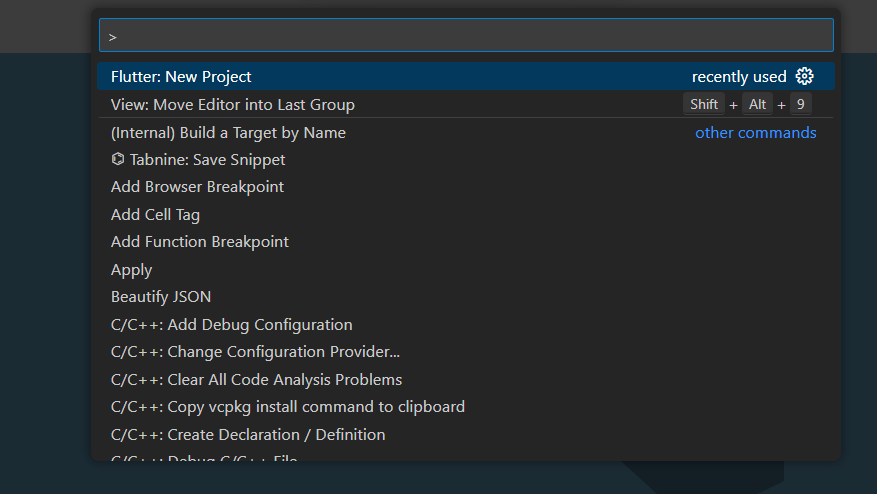Run C/C++: Clear All Code Analysis Problems
The height and width of the screenshot is (494, 877).
[257, 380]
